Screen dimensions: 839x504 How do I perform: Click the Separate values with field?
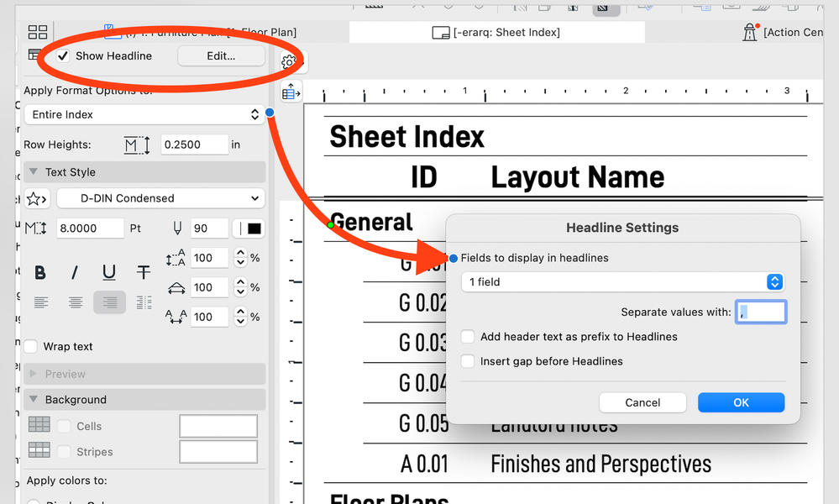760,312
